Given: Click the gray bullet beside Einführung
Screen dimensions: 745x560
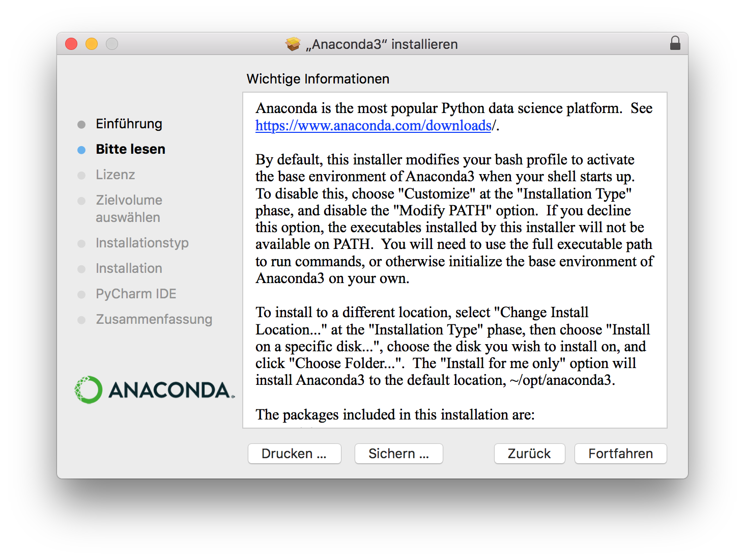Looking at the screenshot, I should 81,124.
